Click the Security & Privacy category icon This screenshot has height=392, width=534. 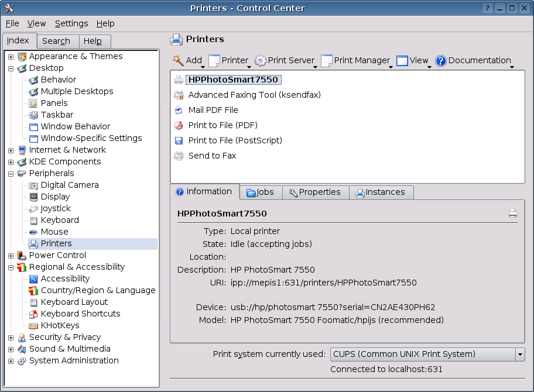coord(22,338)
